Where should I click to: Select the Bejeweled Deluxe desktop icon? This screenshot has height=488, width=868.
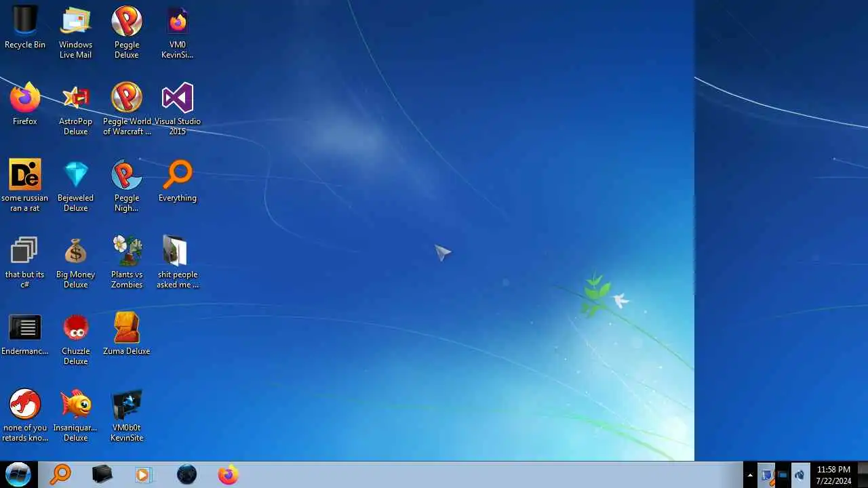click(x=75, y=186)
